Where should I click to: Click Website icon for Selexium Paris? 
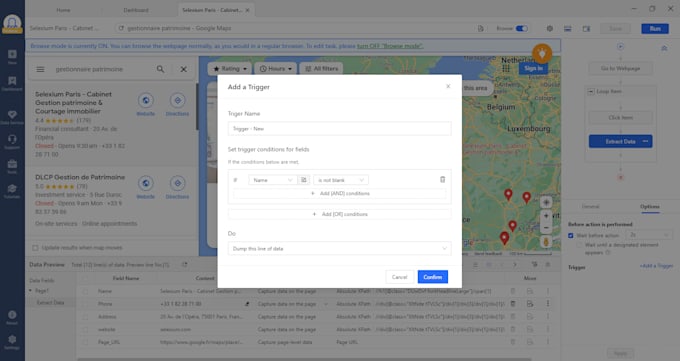click(146, 101)
